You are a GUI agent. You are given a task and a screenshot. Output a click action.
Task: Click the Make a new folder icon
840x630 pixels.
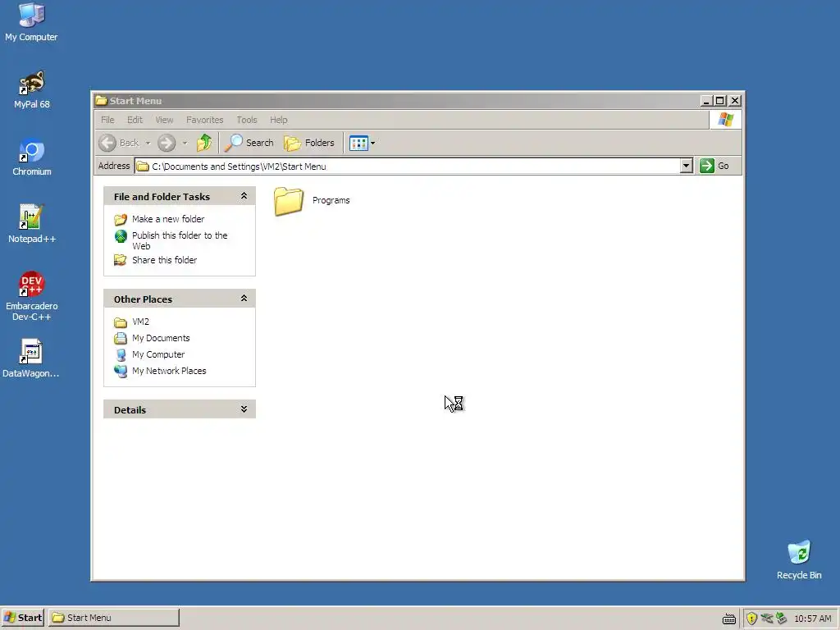click(x=121, y=219)
